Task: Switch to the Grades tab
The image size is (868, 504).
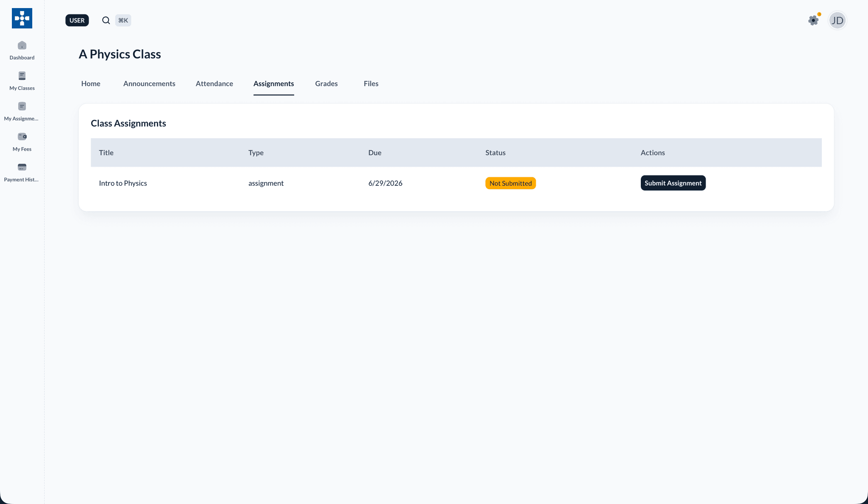Action: click(326, 84)
